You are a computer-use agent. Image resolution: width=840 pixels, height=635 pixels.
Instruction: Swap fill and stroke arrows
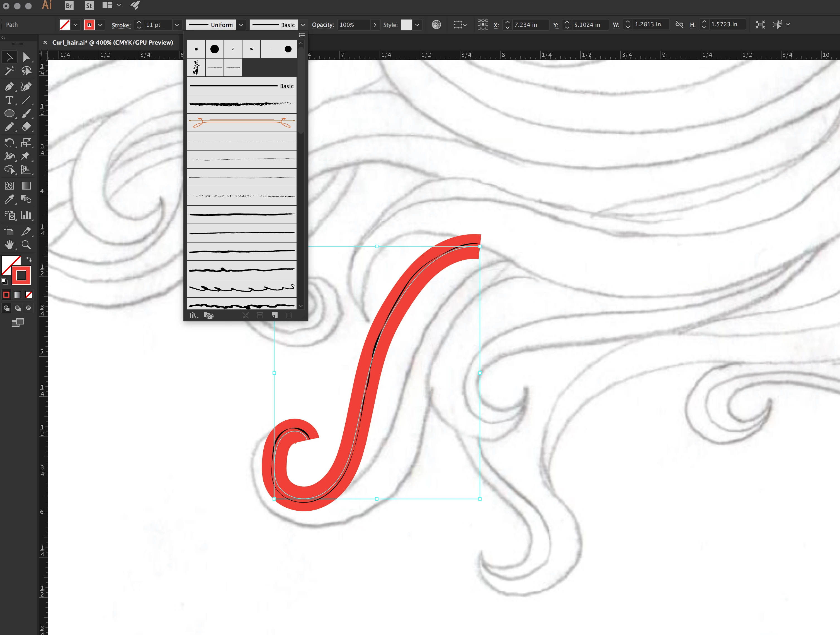click(x=29, y=260)
